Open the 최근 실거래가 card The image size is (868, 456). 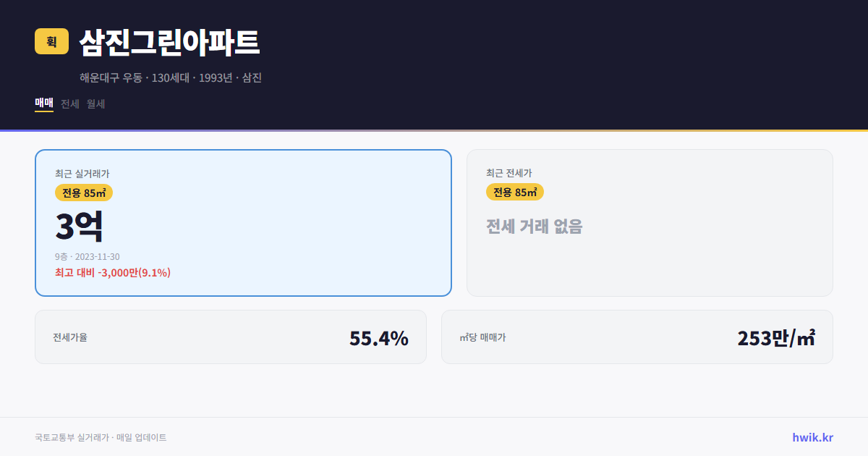point(242,222)
